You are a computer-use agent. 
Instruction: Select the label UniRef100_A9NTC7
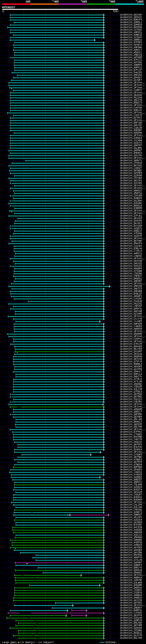point(131,50)
